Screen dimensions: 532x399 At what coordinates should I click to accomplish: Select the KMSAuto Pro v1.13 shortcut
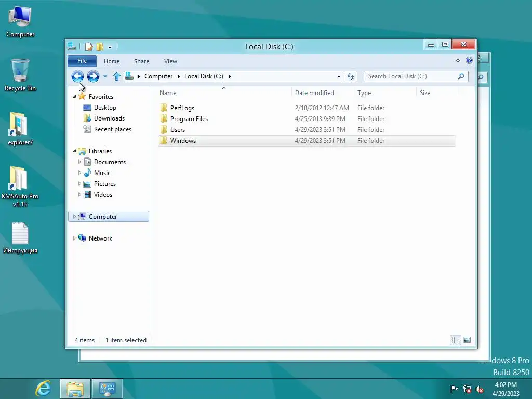pos(20,187)
